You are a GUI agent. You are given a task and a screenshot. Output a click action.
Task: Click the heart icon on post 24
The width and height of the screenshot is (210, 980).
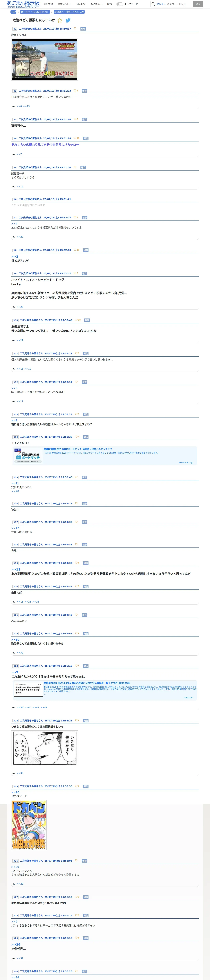[76, 720]
